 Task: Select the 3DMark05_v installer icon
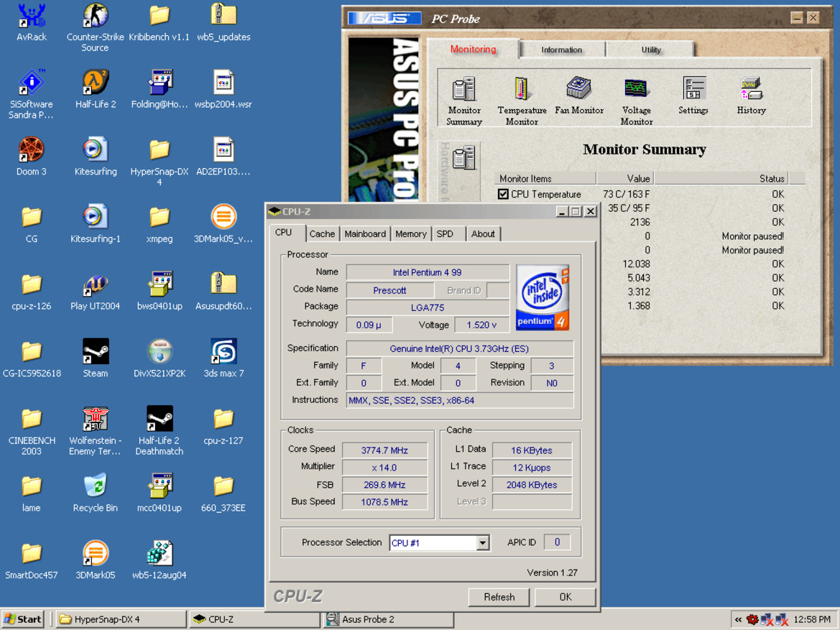(223, 223)
